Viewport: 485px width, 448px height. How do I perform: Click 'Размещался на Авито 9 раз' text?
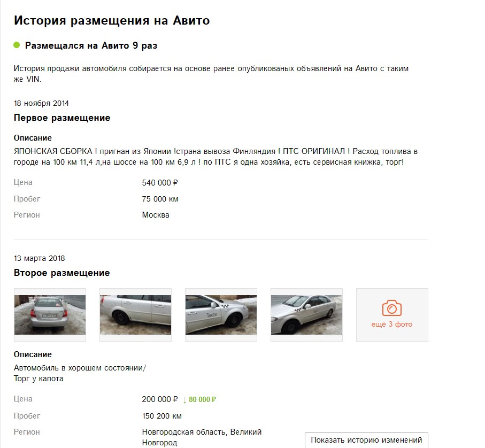coord(91,45)
